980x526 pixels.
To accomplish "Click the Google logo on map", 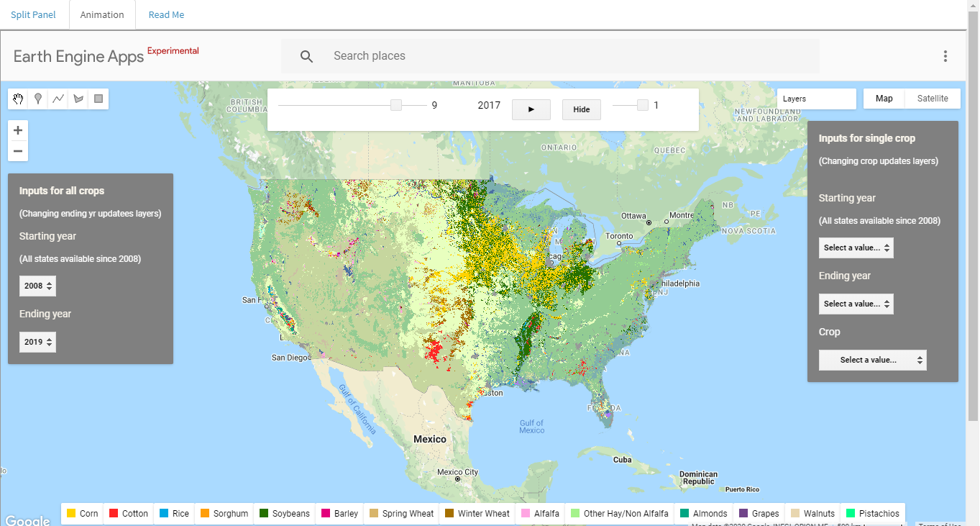I will click(27, 520).
